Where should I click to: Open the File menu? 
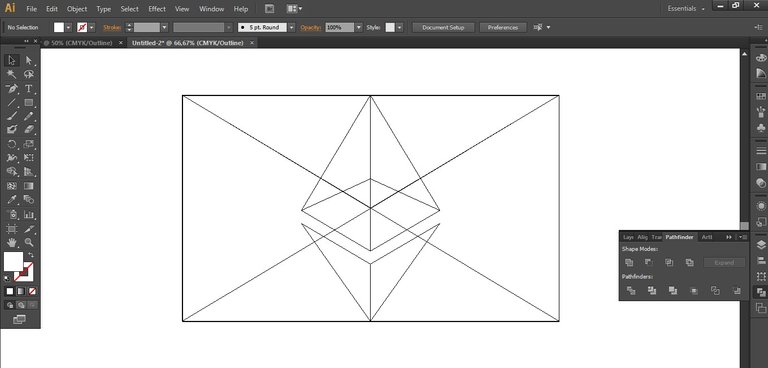[31, 9]
